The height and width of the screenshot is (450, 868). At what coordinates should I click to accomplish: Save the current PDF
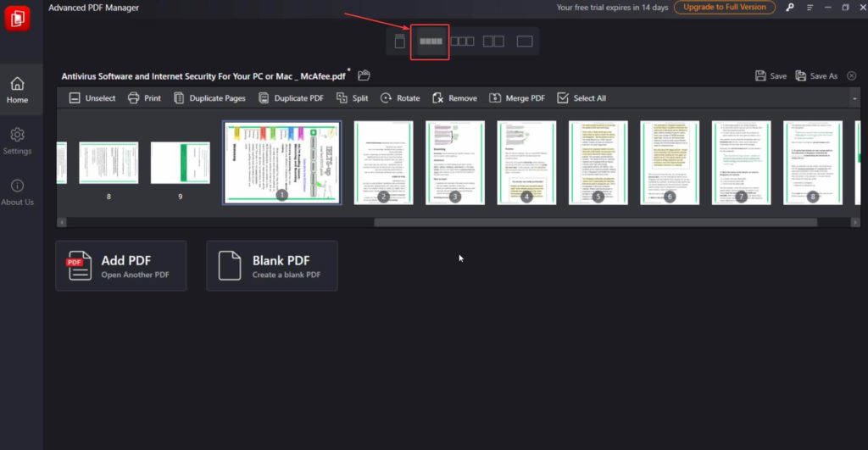coord(771,75)
